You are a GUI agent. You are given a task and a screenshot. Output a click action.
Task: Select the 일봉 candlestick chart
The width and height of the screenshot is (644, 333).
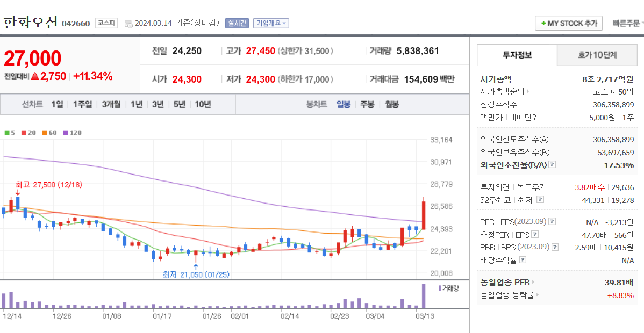(344, 104)
